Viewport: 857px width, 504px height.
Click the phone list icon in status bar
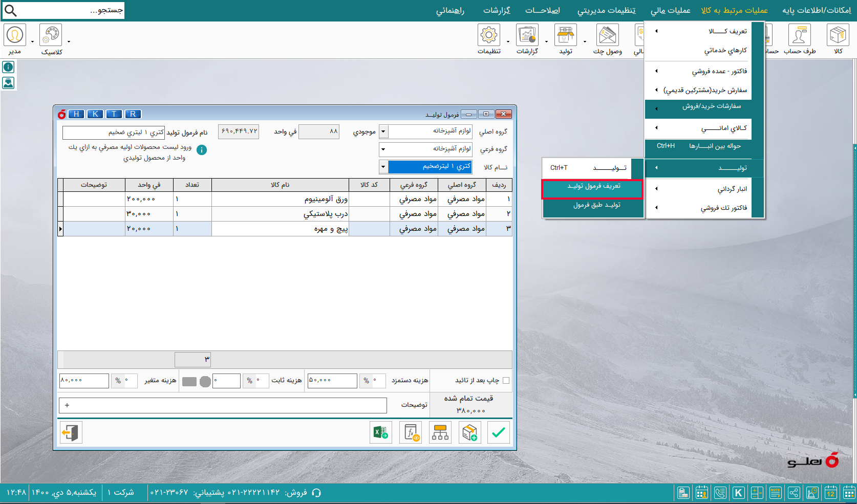(x=720, y=493)
